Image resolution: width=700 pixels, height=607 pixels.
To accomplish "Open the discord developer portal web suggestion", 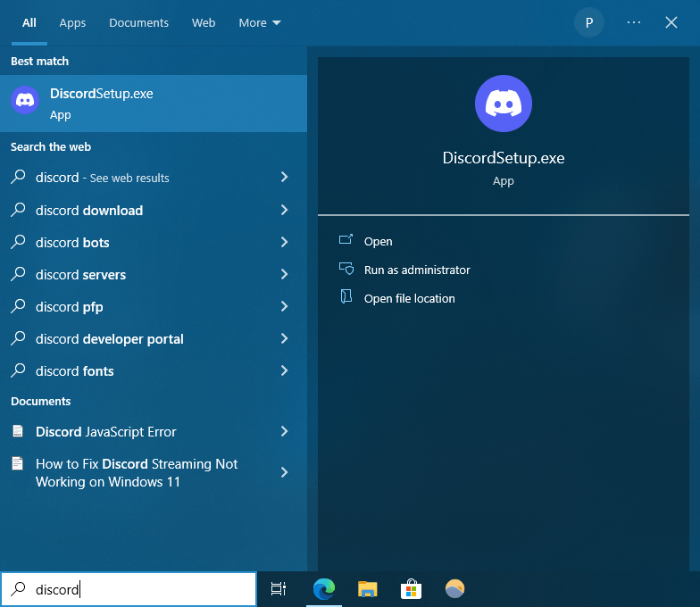I will tap(109, 339).
